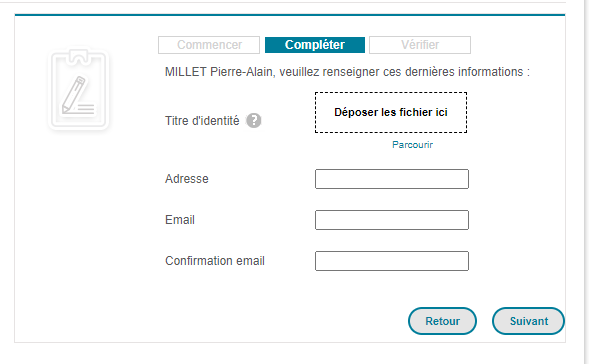615x364 pixels.
Task: Click the dashed file drop zone
Action: 391,113
